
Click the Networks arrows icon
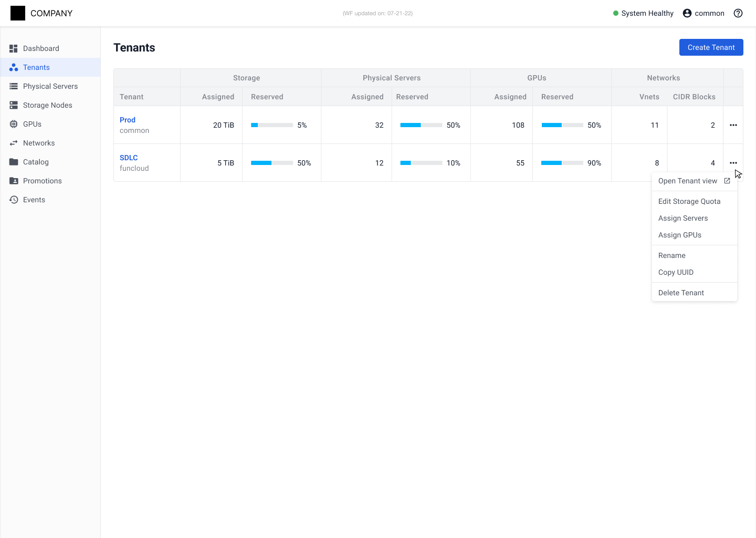(14, 143)
